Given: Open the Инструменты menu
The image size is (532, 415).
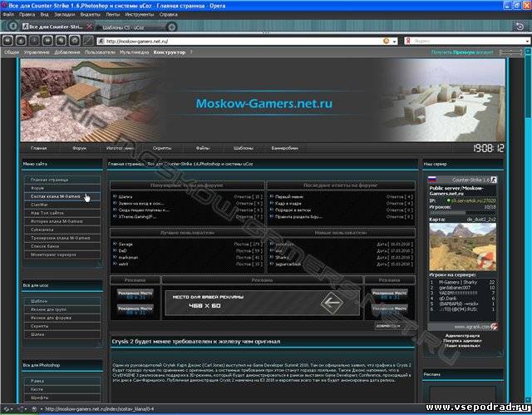Looking at the screenshot, I should tap(140, 15).
